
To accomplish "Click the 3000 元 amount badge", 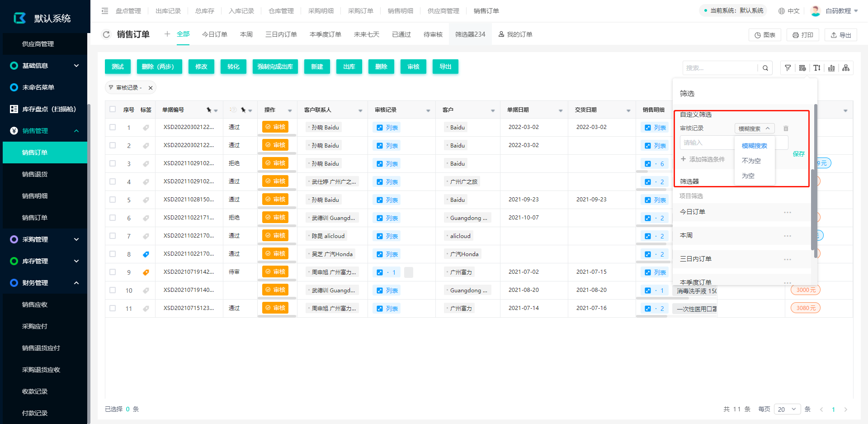I will tap(806, 290).
